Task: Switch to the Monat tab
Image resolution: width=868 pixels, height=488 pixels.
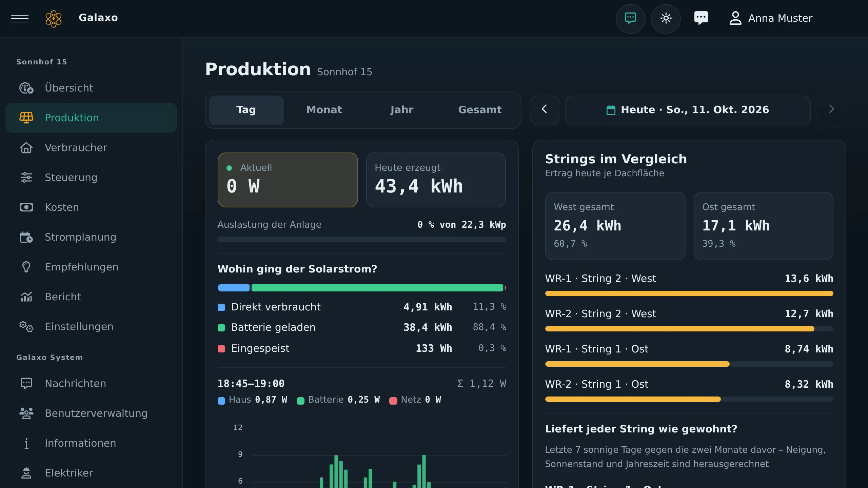Action: 324,110
